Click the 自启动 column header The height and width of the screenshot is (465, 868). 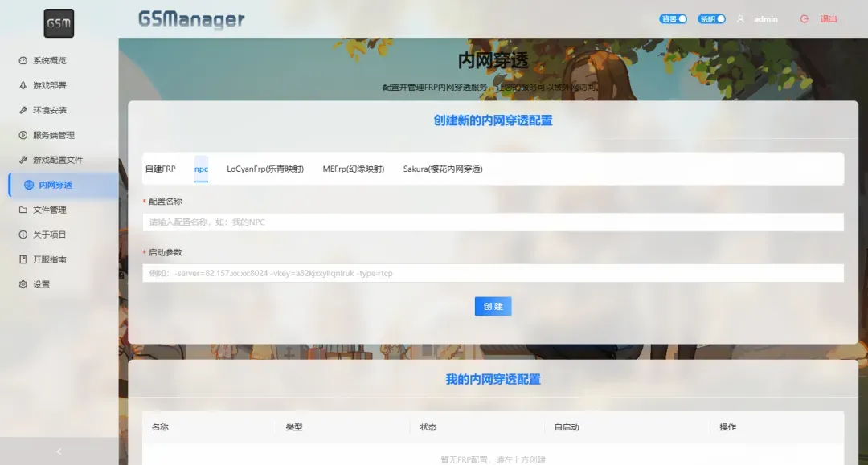point(567,426)
